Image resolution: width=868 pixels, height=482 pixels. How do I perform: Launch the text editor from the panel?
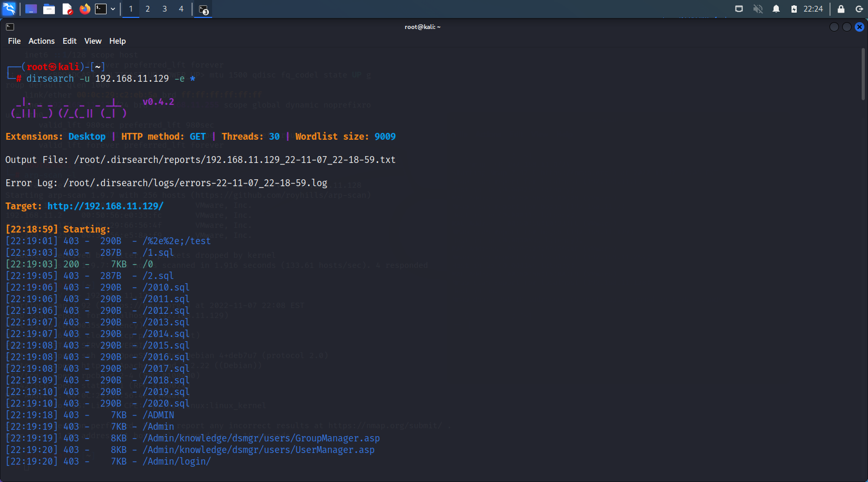point(67,9)
